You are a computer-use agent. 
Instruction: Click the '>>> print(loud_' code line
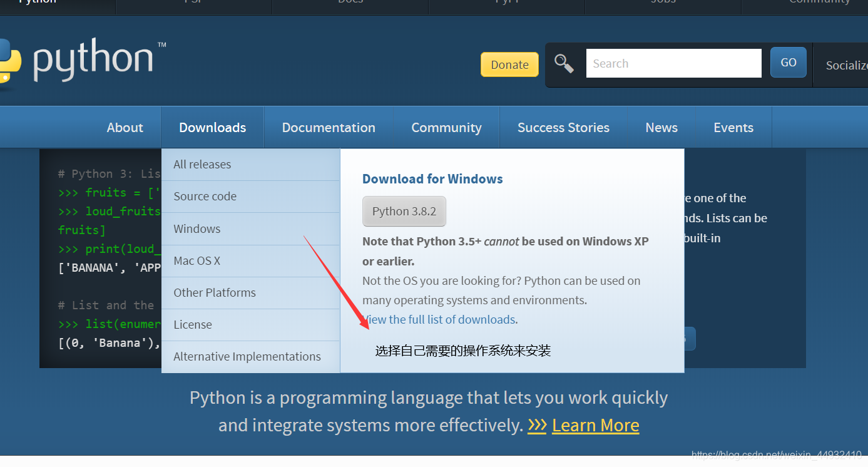coord(110,249)
